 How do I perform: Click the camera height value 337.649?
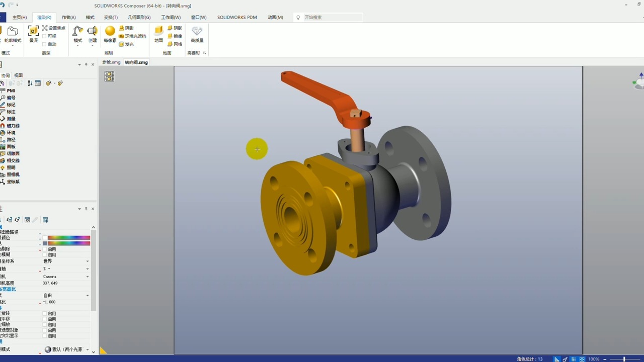[50, 283]
